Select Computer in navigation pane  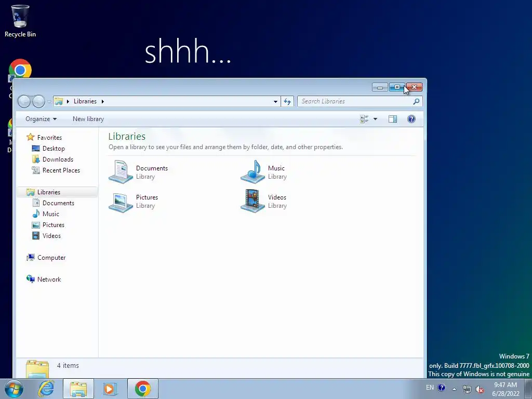(x=51, y=258)
